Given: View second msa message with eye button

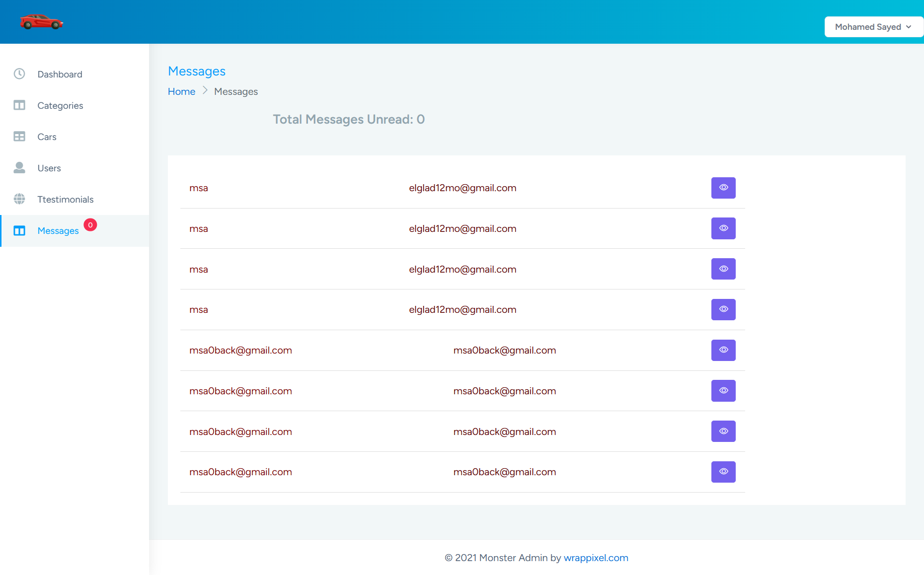Looking at the screenshot, I should [x=723, y=228].
